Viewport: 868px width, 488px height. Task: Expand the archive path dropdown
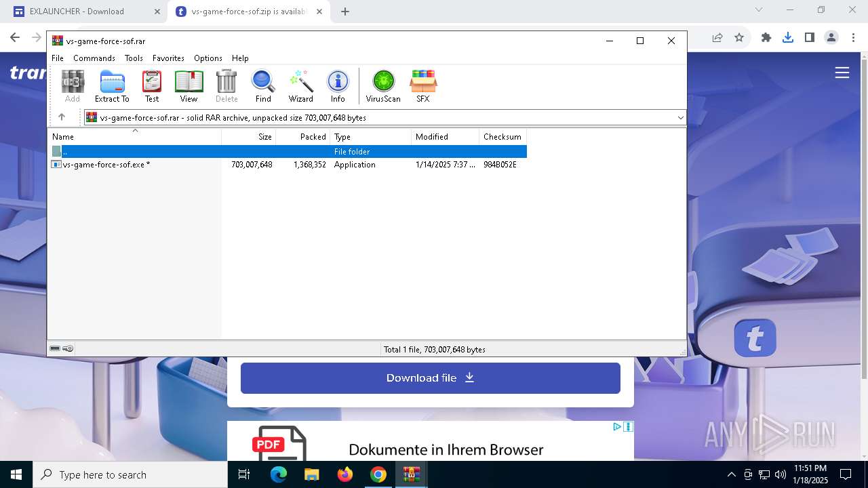tap(680, 118)
